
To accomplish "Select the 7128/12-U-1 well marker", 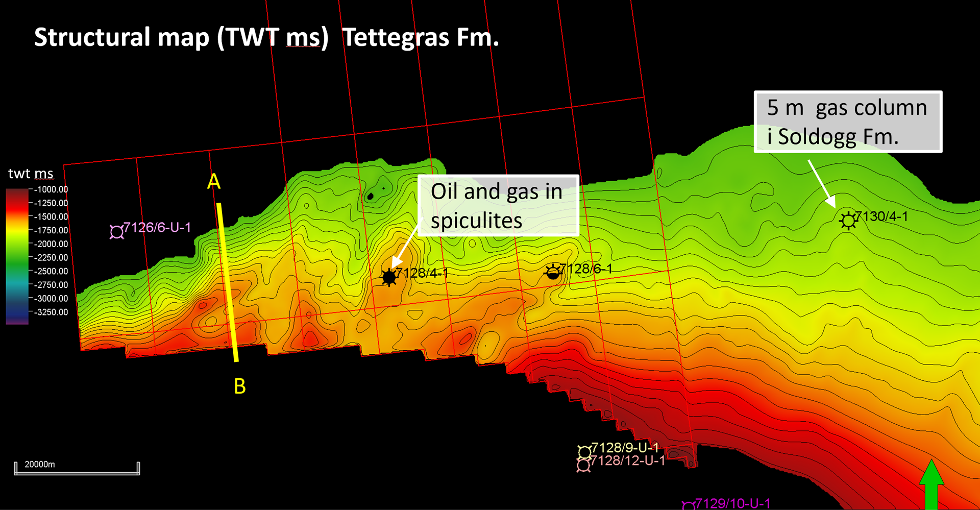I will coord(583,465).
